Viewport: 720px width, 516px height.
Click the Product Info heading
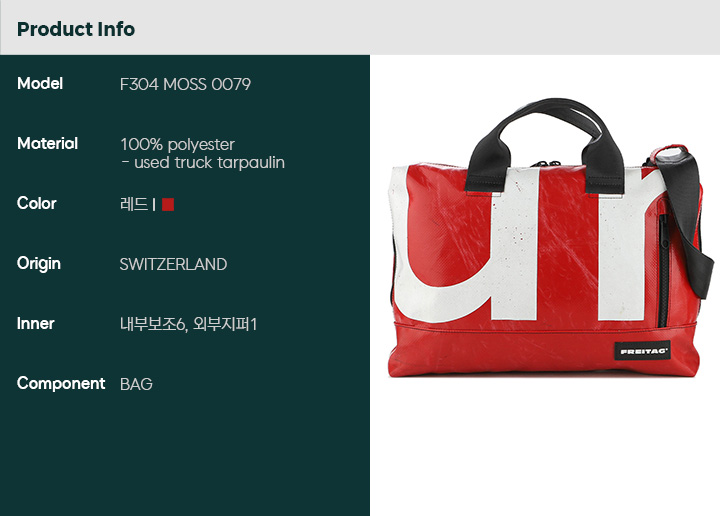coord(76,29)
